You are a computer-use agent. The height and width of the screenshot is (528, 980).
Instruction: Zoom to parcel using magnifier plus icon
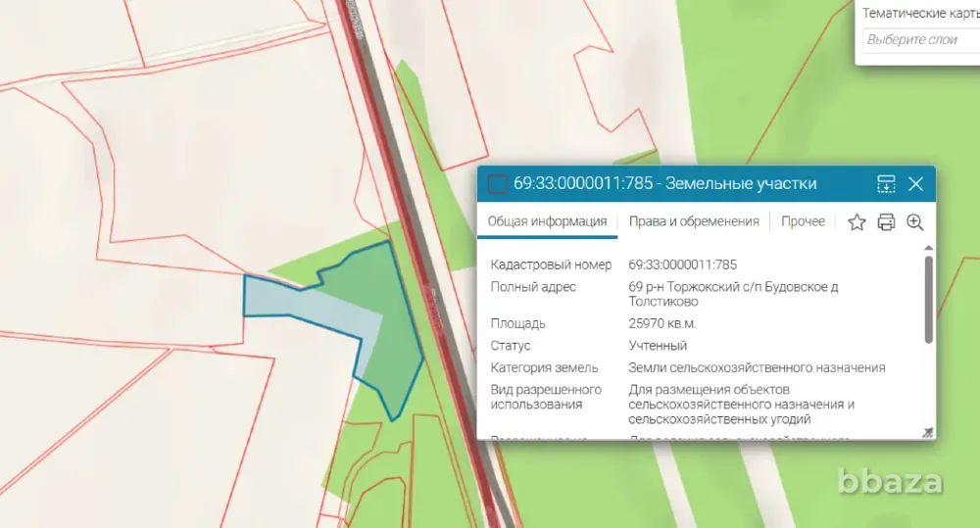915,221
